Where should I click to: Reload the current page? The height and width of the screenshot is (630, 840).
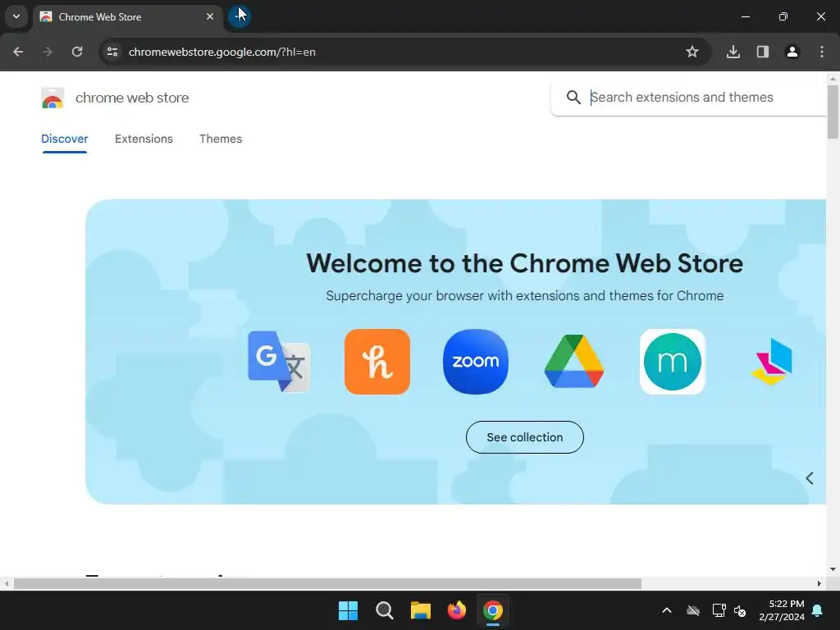click(x=77, y=52)
